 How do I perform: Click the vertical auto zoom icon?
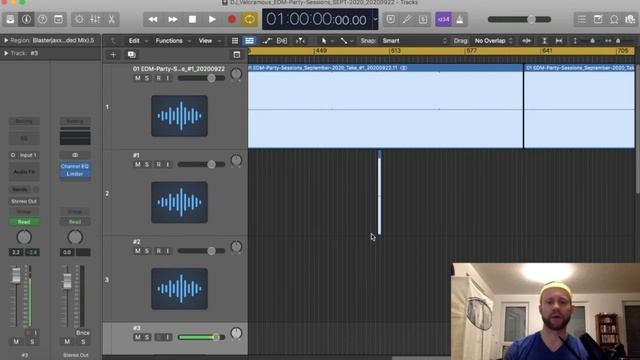point(544,40)
